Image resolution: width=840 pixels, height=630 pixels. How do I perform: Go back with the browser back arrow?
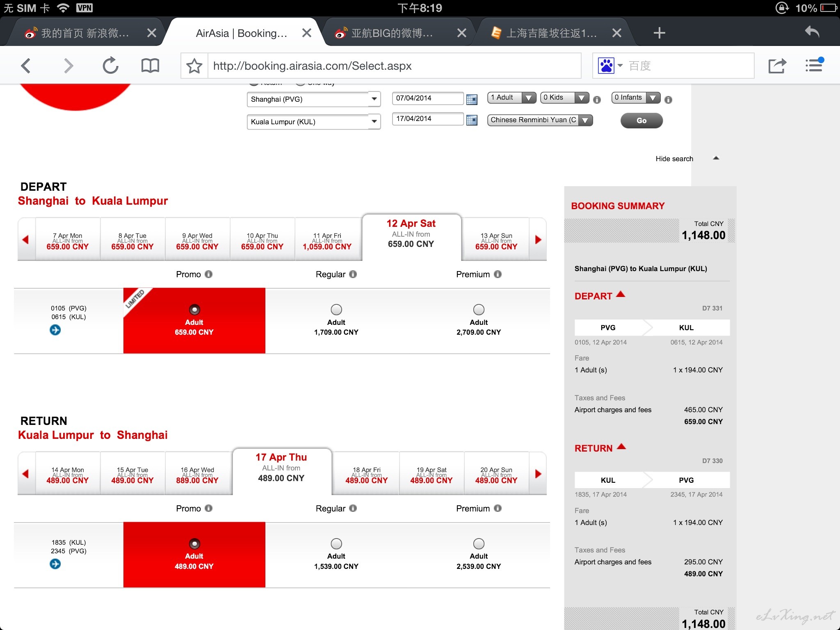click(x=26, y=66)
